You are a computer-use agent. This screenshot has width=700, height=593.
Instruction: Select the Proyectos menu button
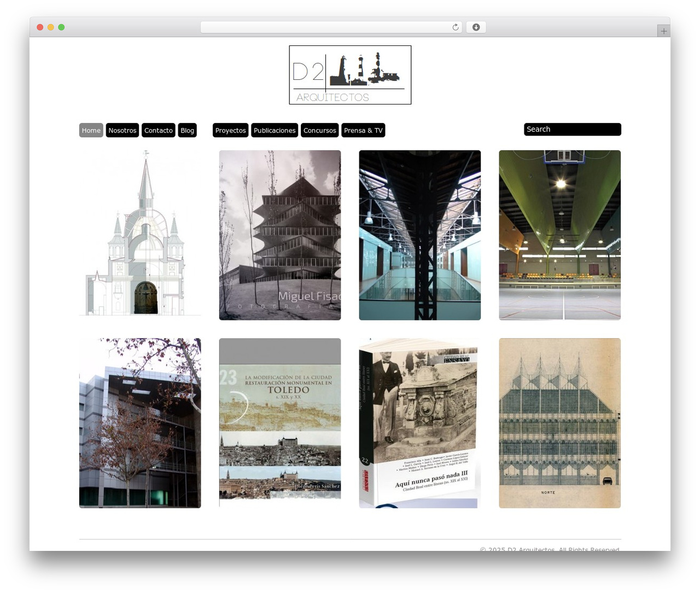coord(231,130)
